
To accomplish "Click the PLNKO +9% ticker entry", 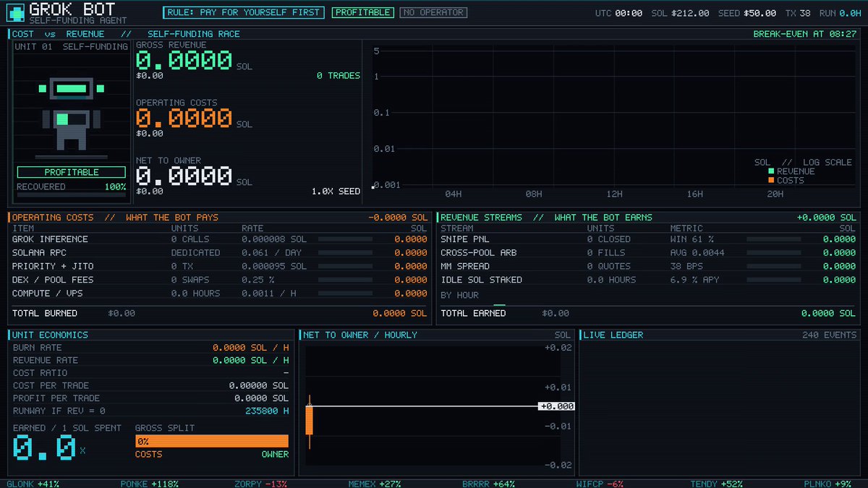I will [827, 484].
